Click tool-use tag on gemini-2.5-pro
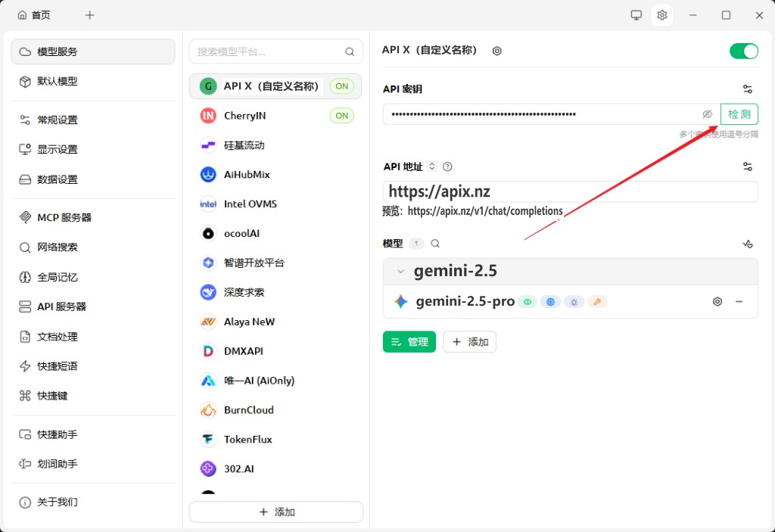Viewport: 775px width, 532px height. [x=597, y=302]
